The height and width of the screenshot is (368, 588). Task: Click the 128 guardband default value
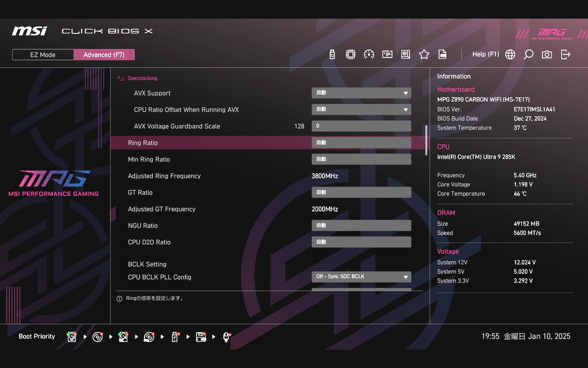point(299,126)
